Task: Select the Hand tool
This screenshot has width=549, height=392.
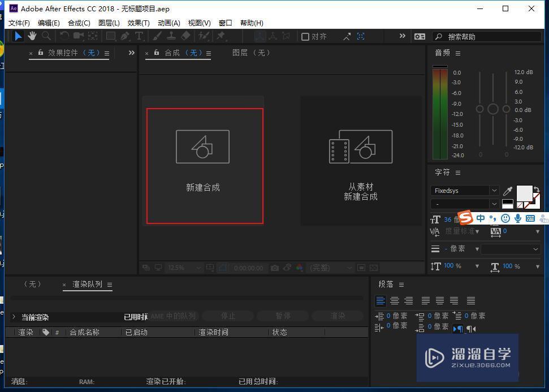Action: [x=32, y=36]
